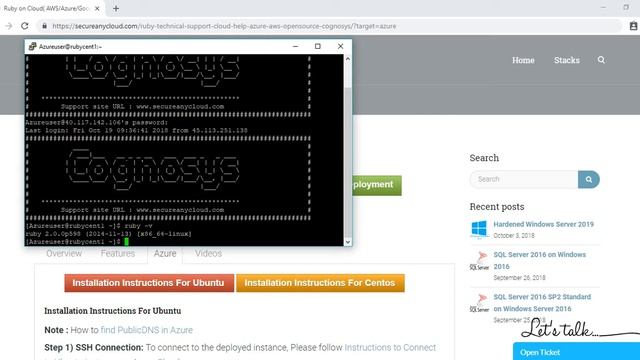Switch to the Azure tab
Screen dimensions: 640x360
(165, 253)
